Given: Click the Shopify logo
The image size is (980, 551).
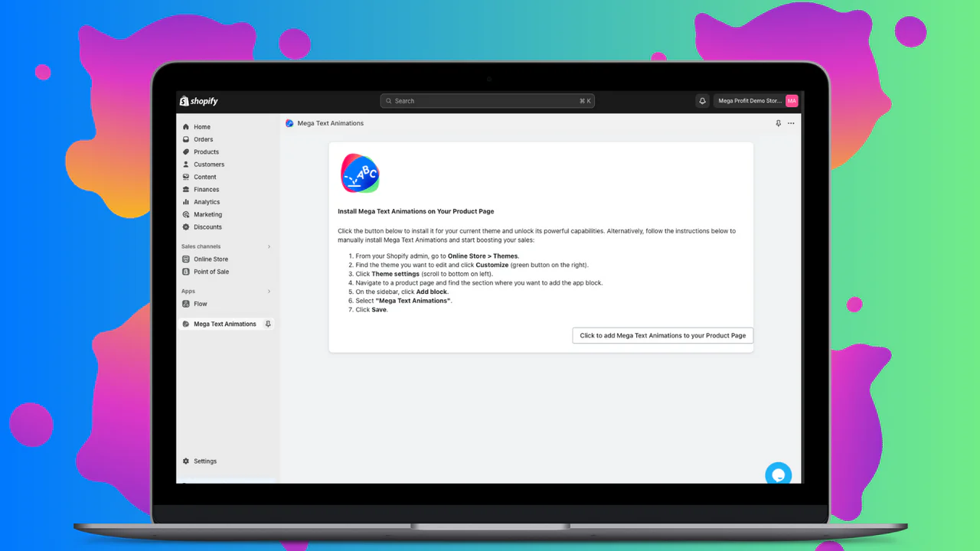Looking at the screenshot, I should [x=199, y=101].
